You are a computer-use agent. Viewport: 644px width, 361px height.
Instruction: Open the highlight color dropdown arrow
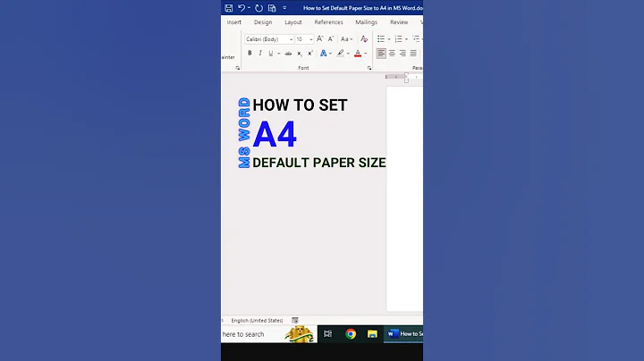coord(348,54)
